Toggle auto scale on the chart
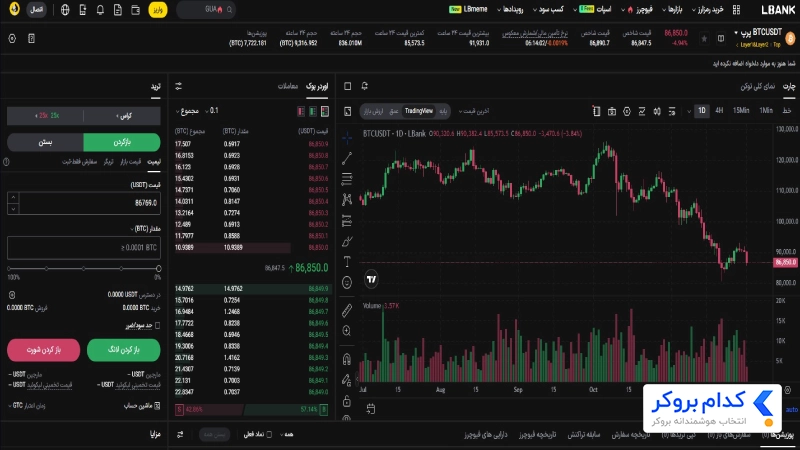Screen dimensions: 800x450 point(792,409)
